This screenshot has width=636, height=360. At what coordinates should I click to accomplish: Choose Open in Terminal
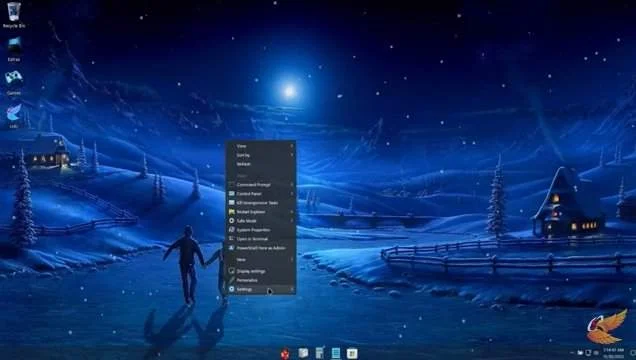(x=260, y=239)
